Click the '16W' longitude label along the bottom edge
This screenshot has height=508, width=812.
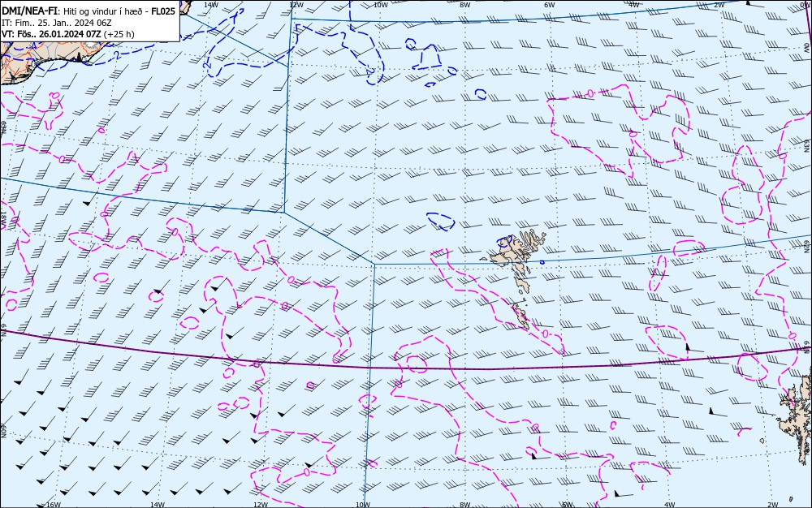pos(54,505)
